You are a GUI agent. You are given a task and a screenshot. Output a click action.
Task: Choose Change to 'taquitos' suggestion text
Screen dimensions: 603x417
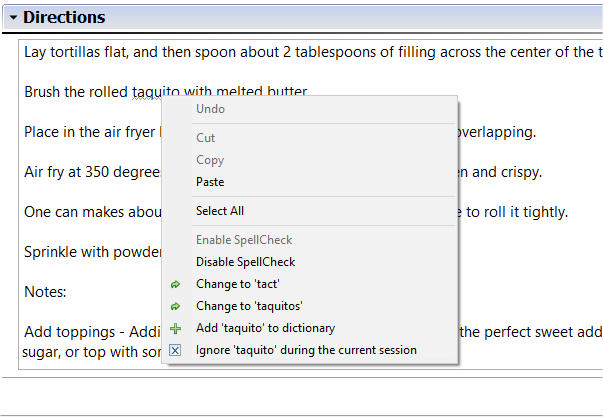[x=249, y=306]
